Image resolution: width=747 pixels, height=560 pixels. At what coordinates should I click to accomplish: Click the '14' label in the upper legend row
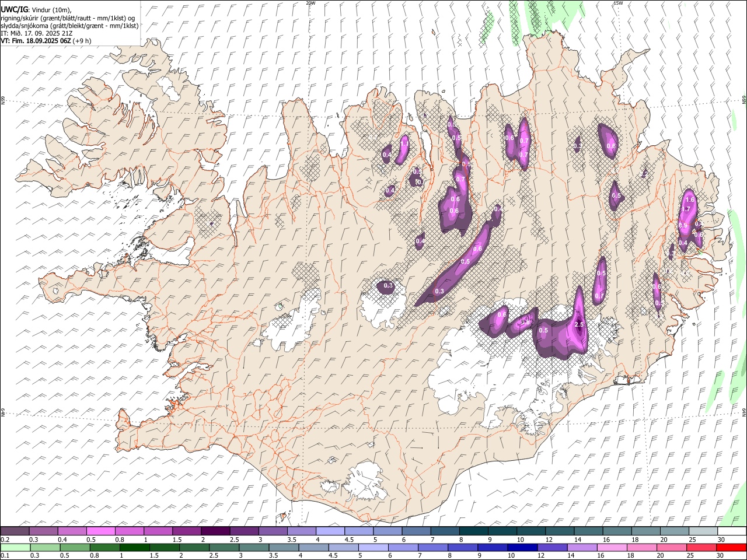577,540
